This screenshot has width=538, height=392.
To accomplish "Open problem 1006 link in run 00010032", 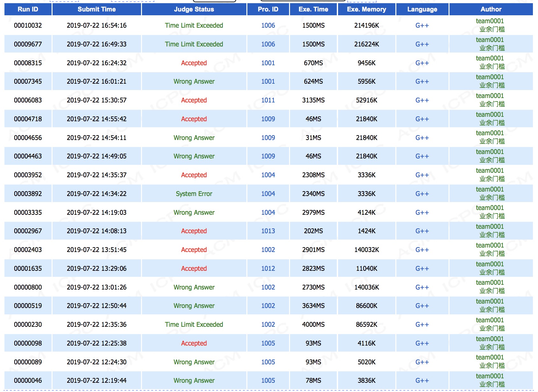I will (268, 25).
